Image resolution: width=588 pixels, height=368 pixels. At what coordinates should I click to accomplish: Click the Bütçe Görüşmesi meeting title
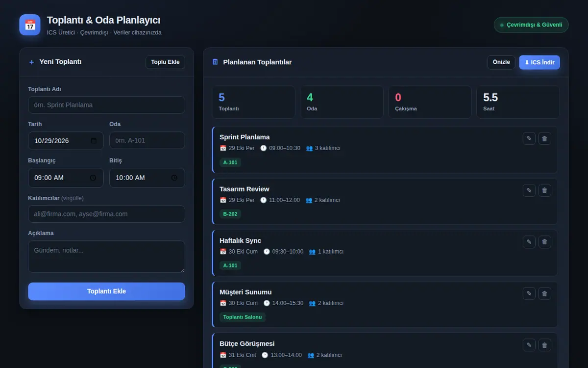[x=247, y=343]
